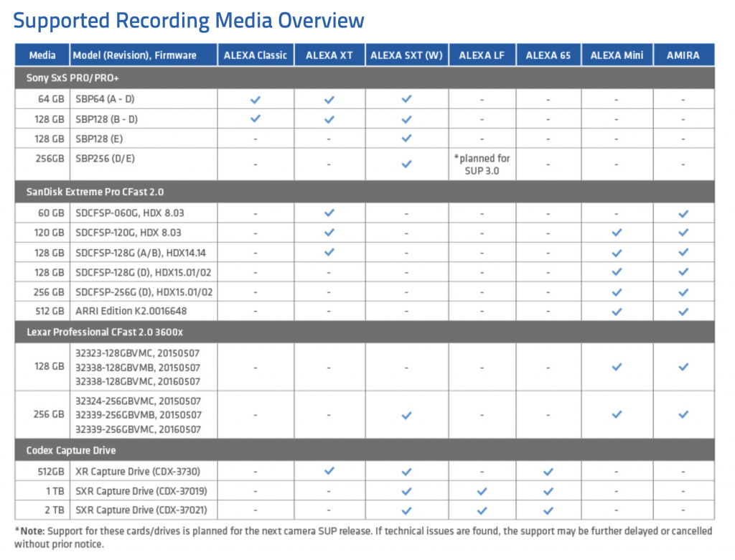Click the Supported Recording Media Overview title
The height and width of the screenshot is (560, 735).
tap(189, 21)
